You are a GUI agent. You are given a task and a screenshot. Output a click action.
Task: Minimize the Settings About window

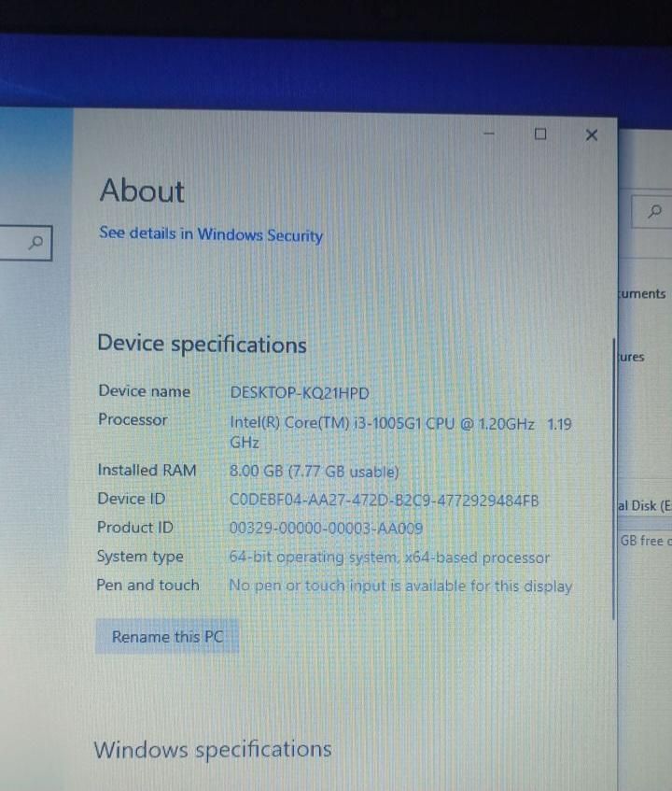click(488, 134)
